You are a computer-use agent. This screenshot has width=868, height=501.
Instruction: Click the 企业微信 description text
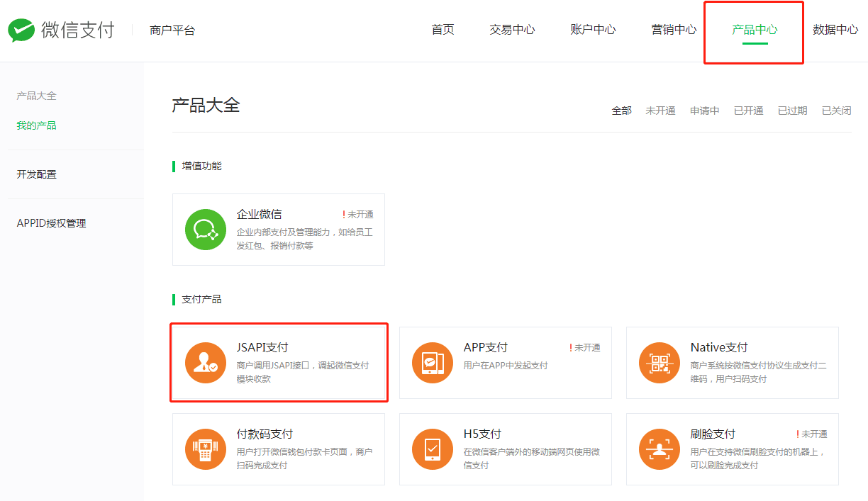[x=304, y=239]
